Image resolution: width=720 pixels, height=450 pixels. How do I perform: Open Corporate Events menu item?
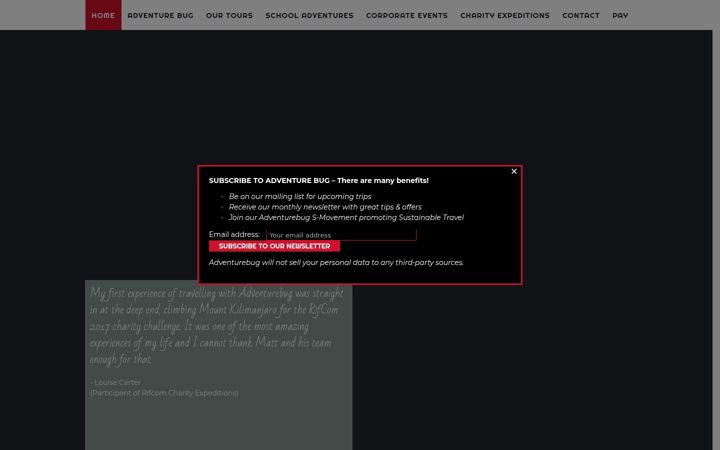(407, 15)
